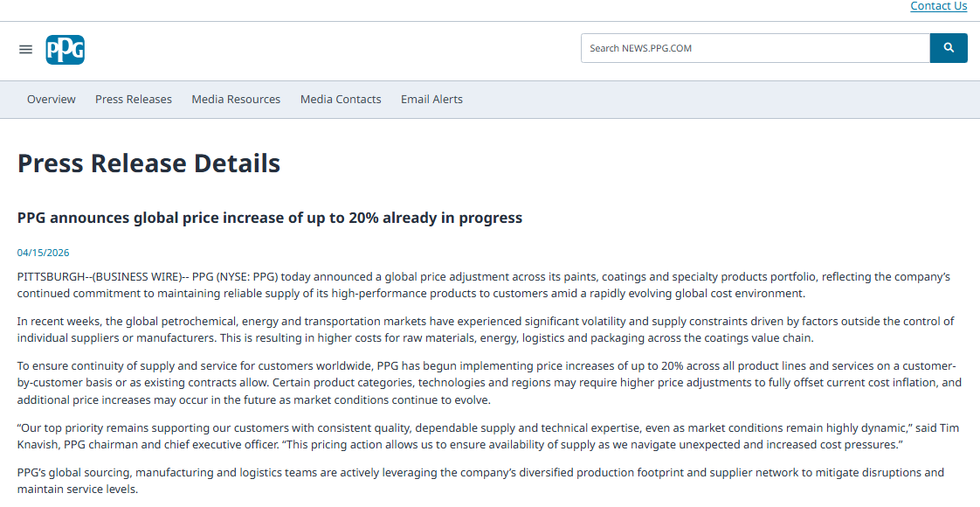Navigate to Media Contacts
The image size is (980, 507).
(x=341, y=100)
